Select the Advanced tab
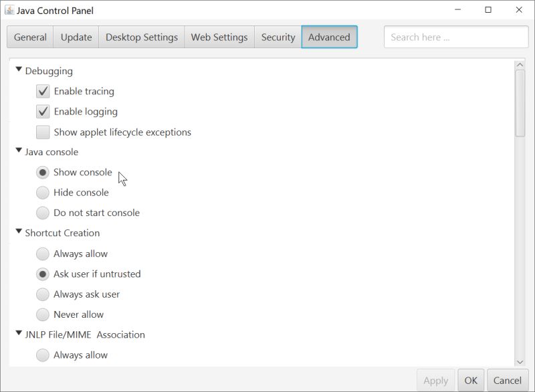This screenshot has width=535, height=392. tap(329, 37)
